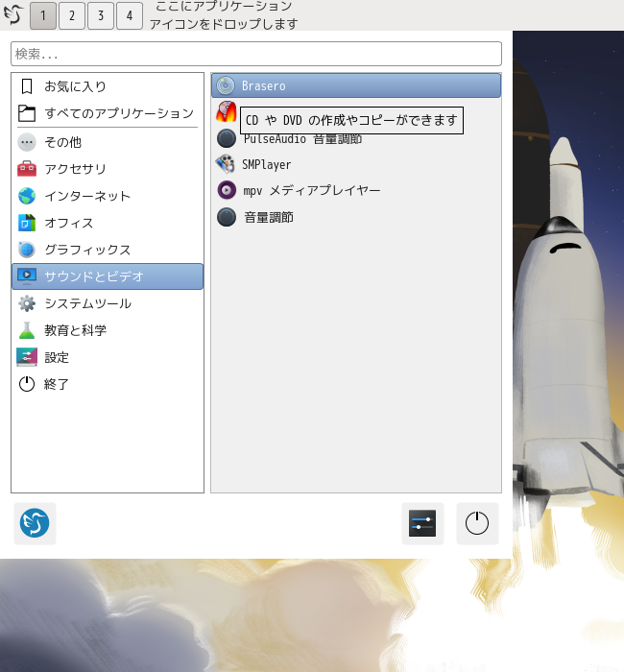Open the インターネット category
This screenshot has height=672, width=624.
[108, 196]
